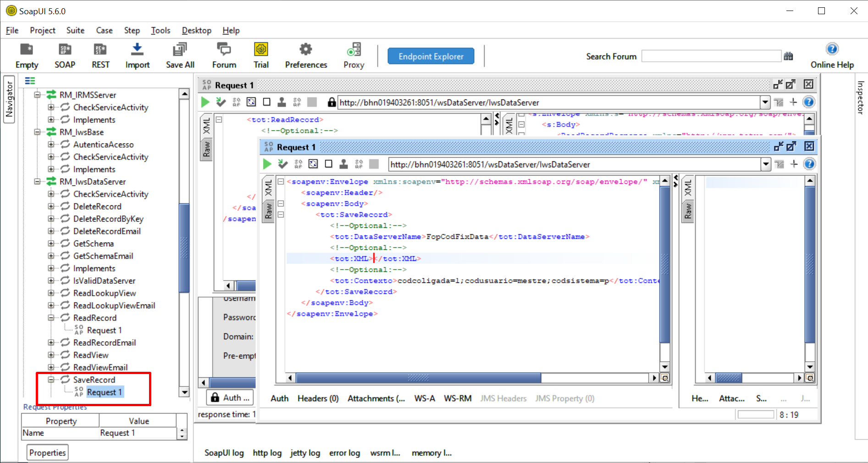Click the search forum binoculars icon
This screenshot has height=463, width=868.
point(788,56)
